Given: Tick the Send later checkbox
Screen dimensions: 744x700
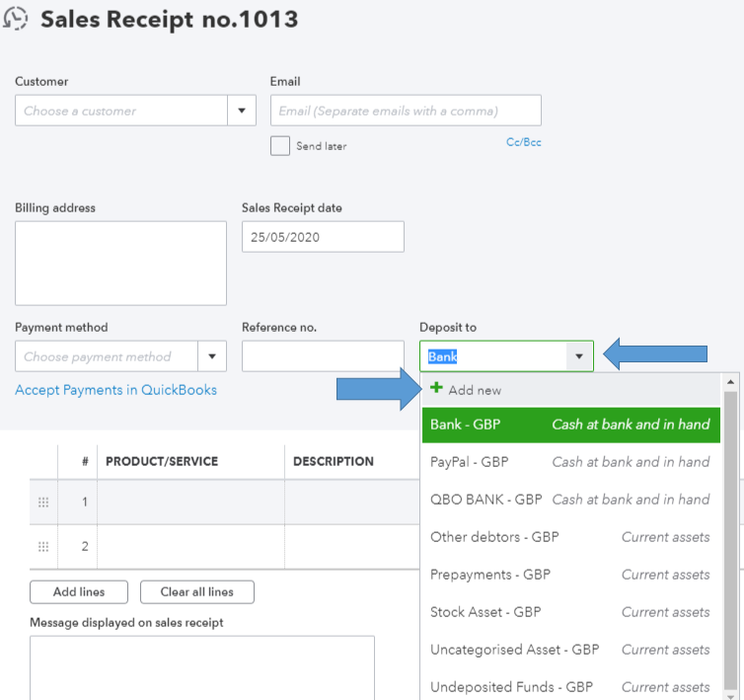Looking at the screenshot, I should pos(280,146).
